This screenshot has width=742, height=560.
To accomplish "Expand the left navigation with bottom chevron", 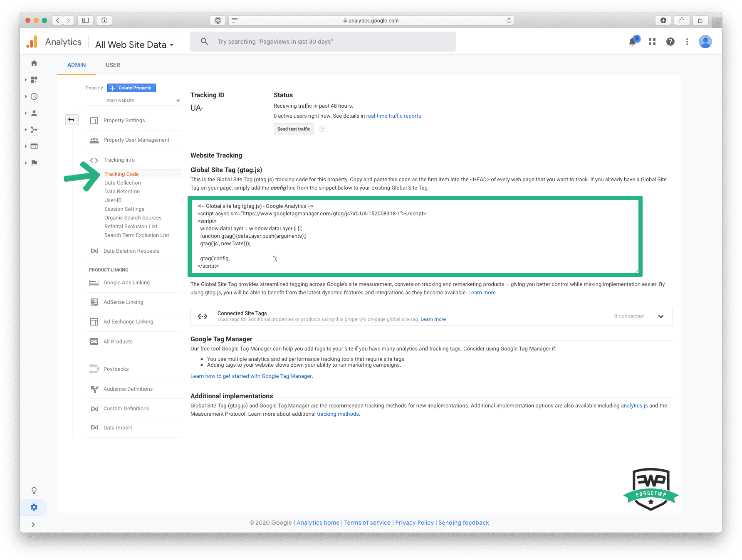I will 33,525.
